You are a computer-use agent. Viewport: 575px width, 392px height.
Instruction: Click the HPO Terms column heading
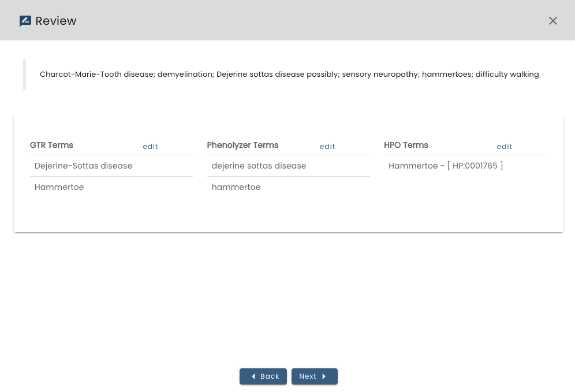click(x=406, y=145)
